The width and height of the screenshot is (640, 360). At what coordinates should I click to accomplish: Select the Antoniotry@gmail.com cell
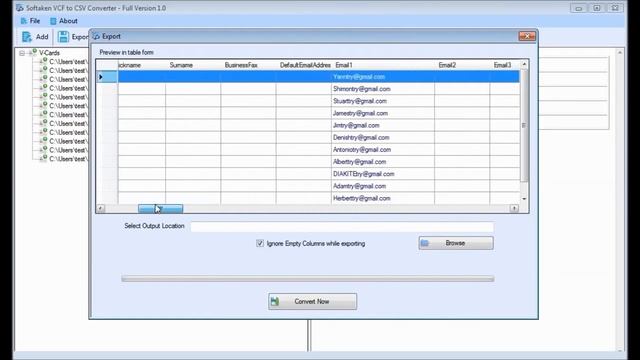coord(382,150)
